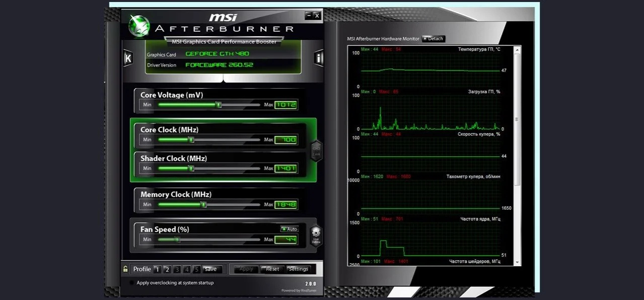Enable Auto fan speed toggle
Viewport: 644px width, 300px height.
click(x=289, y=229)
